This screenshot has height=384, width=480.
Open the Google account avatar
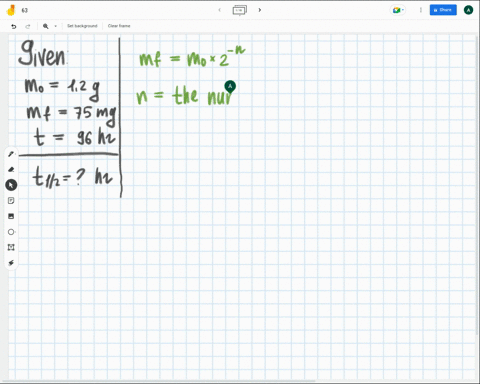coord(468,10)
